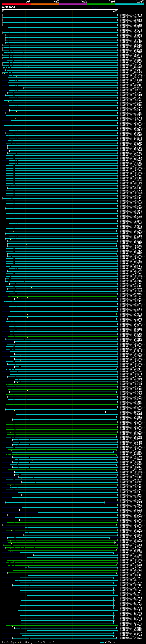
Task: Select hit UniRef100_A7AVX4
Action: [x=131, y=565]
